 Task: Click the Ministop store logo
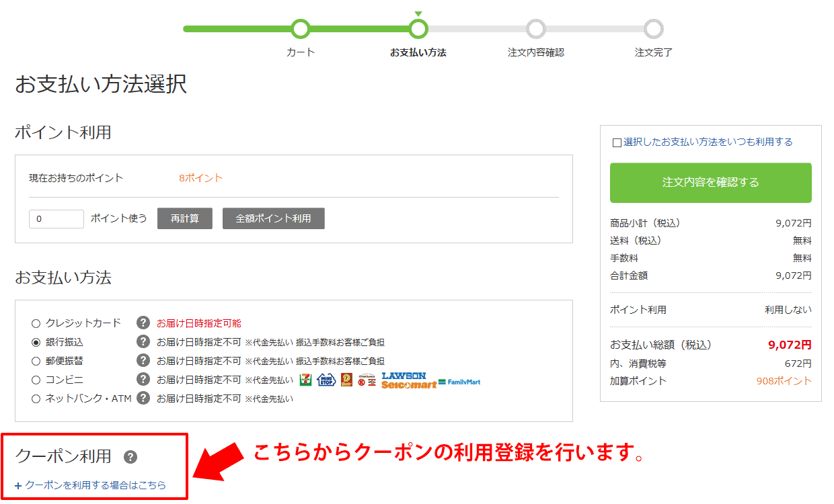(x=326, y=380)
